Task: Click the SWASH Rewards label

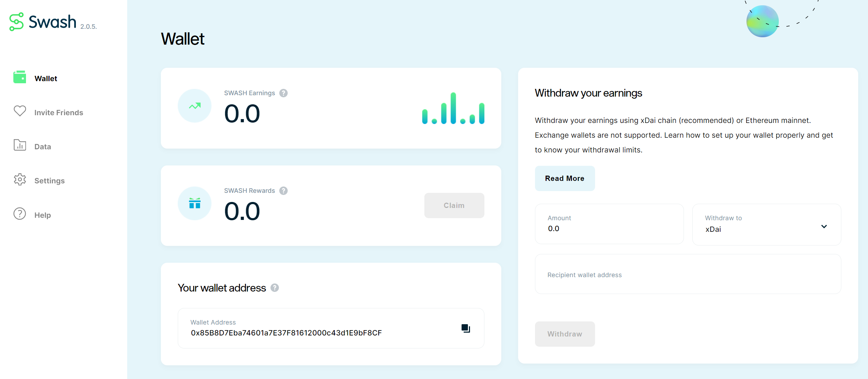Action: coord(249,191)
